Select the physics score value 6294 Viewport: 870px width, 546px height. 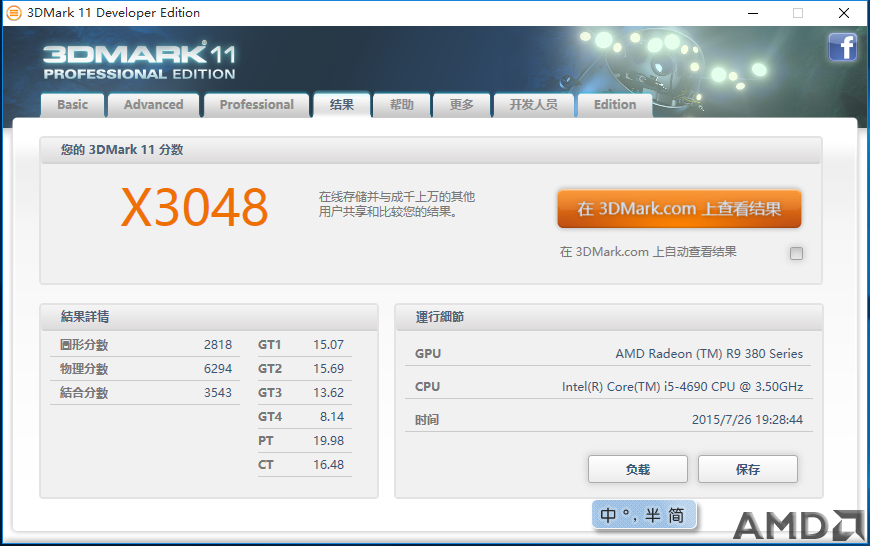pyautogui.click(x=218, y=368)
